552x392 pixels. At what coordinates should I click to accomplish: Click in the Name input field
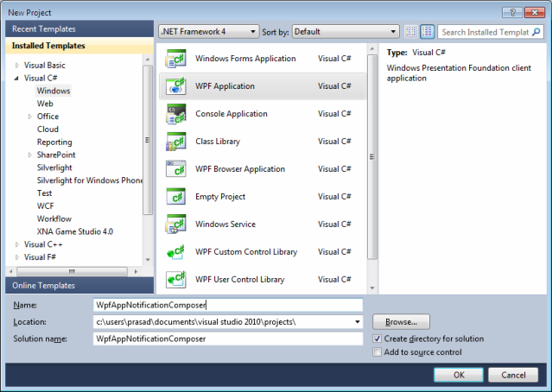click(228, 305)
